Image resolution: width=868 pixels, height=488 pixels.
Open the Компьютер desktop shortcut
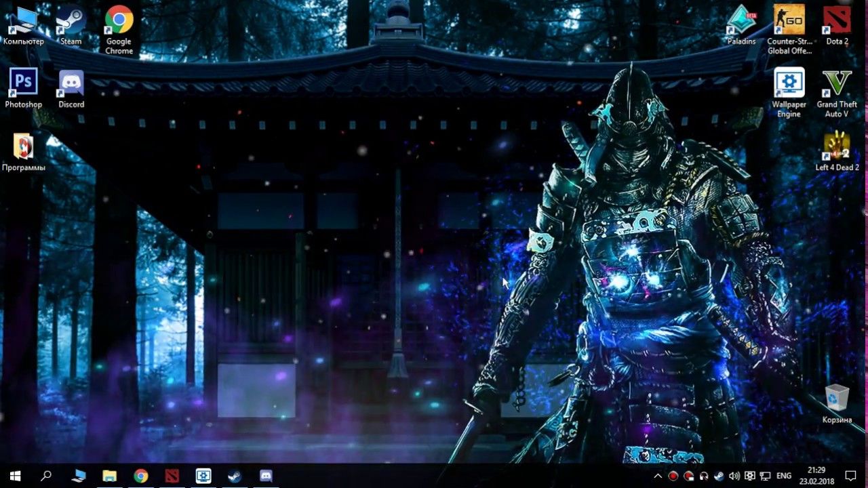click(x=23, y=25)
